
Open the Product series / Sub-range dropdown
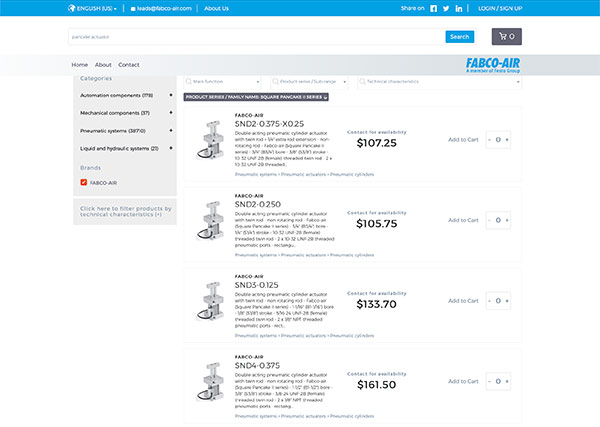point(309,81)
